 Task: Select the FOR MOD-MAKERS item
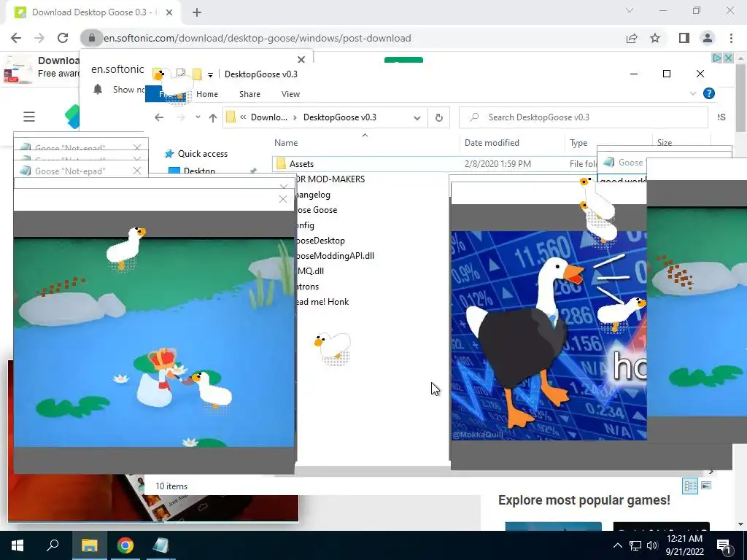point(330,179)
